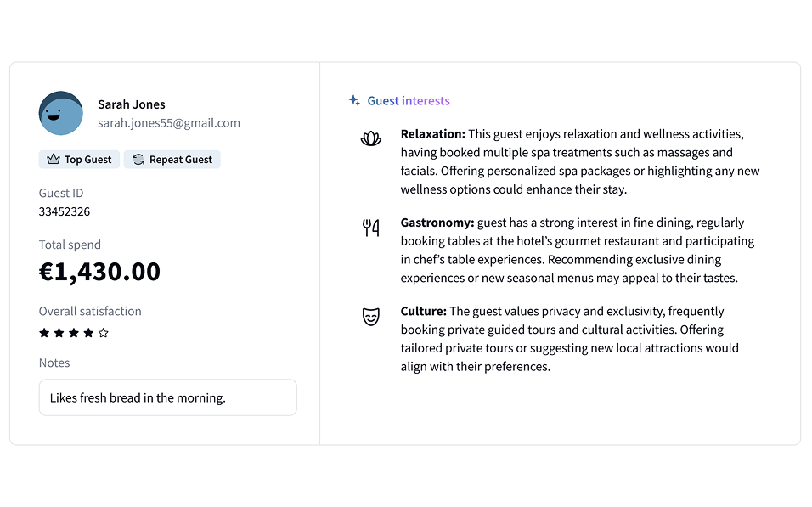
Task: Click the crown icon in Top Guest badge
Action: 54,160
